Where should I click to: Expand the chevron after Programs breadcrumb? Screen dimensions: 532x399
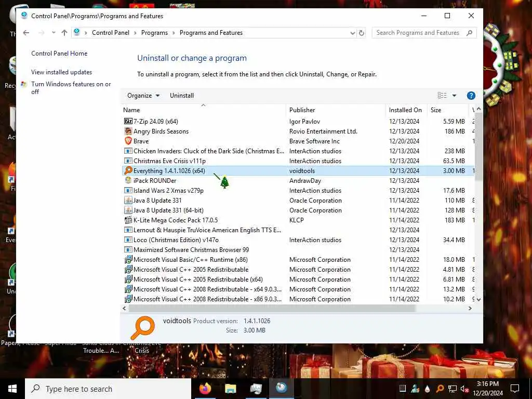click(174, 33)
